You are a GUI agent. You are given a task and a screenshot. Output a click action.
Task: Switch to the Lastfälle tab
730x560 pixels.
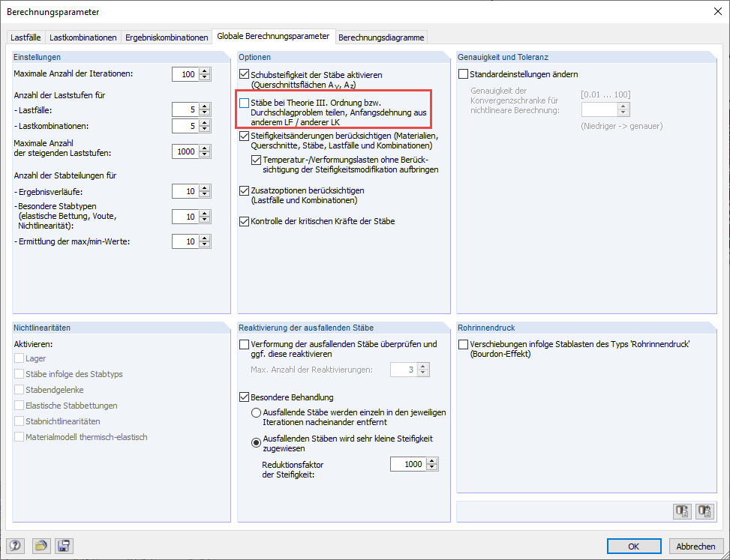tap(29, 36)
